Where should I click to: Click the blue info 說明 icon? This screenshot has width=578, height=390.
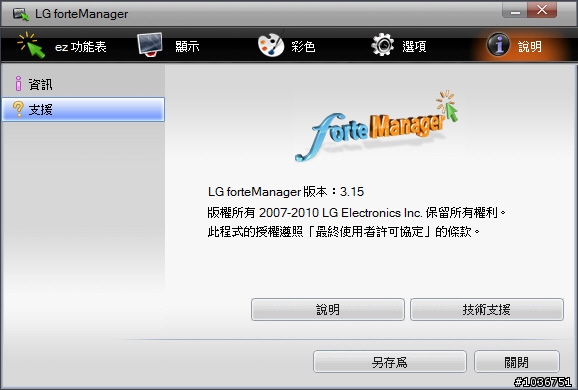tap(498, 45)
